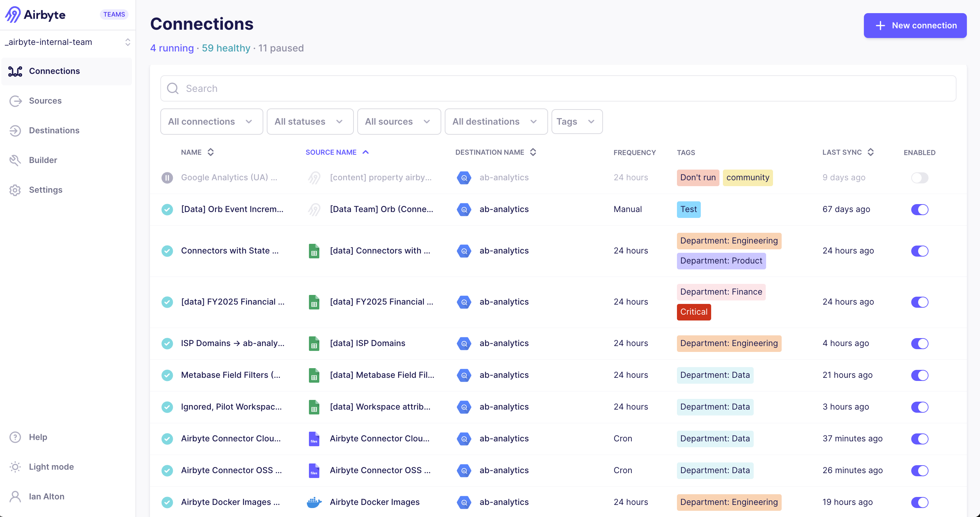Screen dimensions: 980x517
Task: Open the Tags filter dropdown
Action: pyautogui.click(x=576, y=121)
